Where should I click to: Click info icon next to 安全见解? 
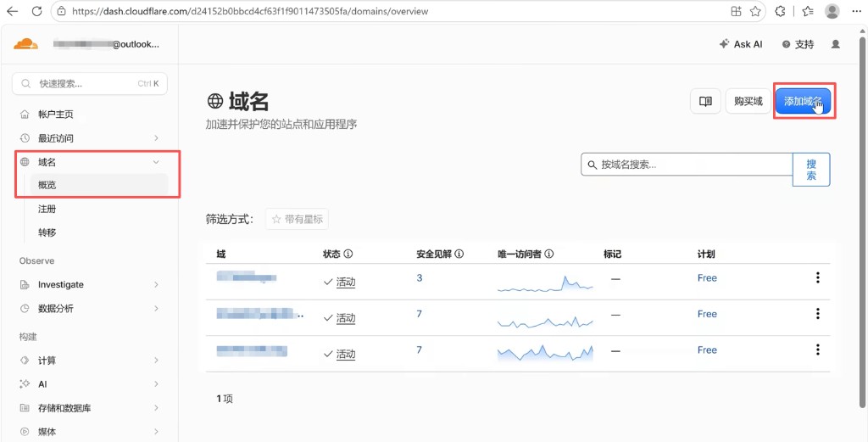(x=459, y=255)
